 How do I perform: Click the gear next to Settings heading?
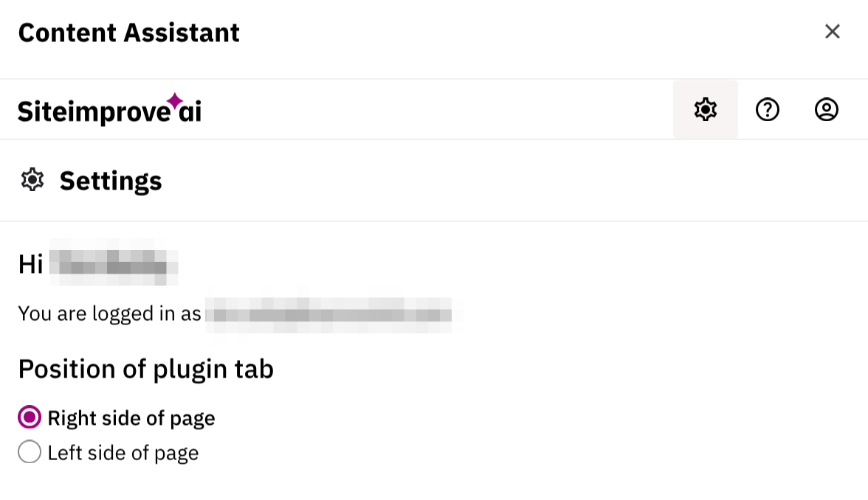pyautogui.click(x=32, y=179)
